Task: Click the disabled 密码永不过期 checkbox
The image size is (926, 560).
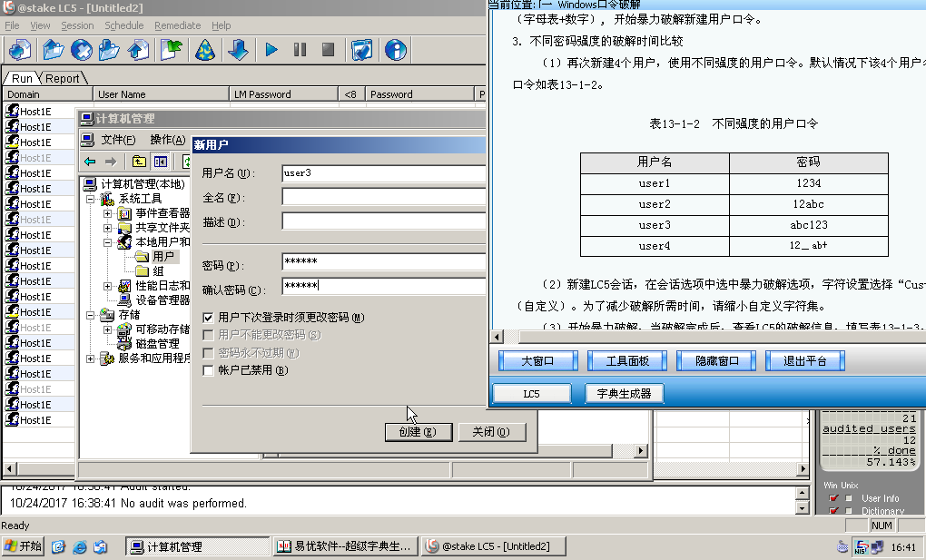Action: 208,353
